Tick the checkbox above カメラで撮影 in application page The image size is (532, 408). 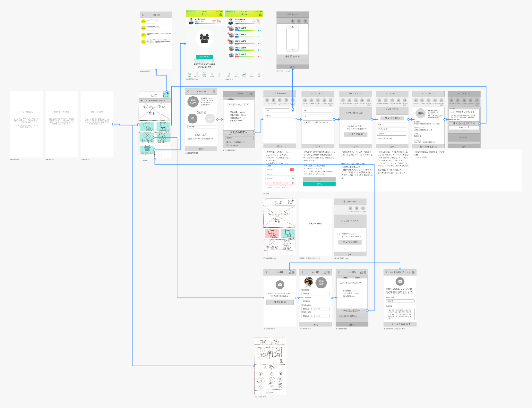[343, 126]
